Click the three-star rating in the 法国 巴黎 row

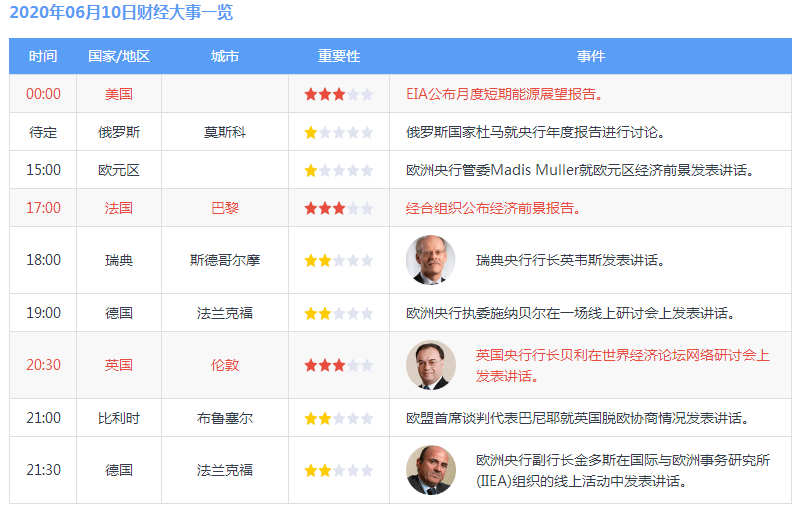click(x=339, y=208)
